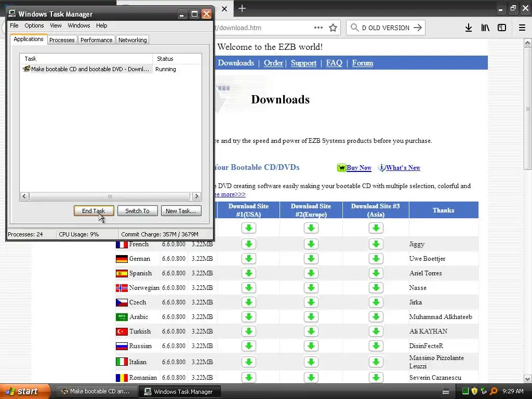Download Russian version from USA site
Image resolution: width=532 pixels, height=399 pixels.
tap(249, 345)
